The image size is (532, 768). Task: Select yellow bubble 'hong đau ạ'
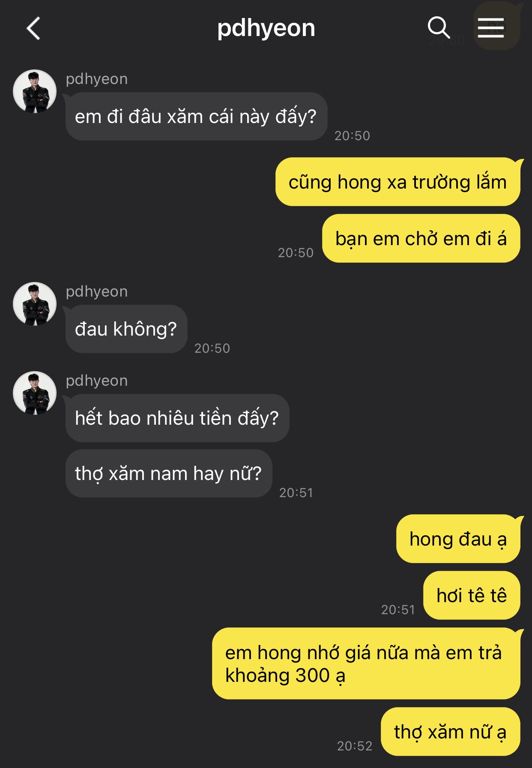pos(458,539)
